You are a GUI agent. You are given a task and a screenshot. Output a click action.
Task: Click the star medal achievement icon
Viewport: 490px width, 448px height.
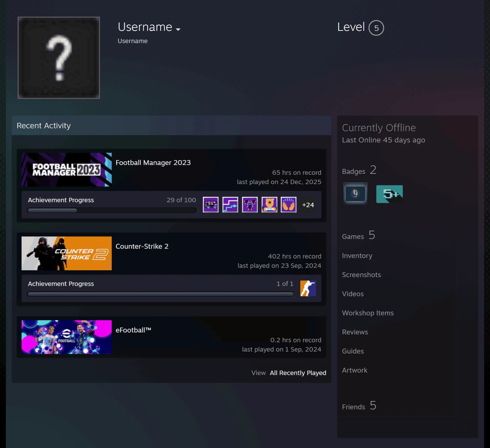[x=269, y=204]
